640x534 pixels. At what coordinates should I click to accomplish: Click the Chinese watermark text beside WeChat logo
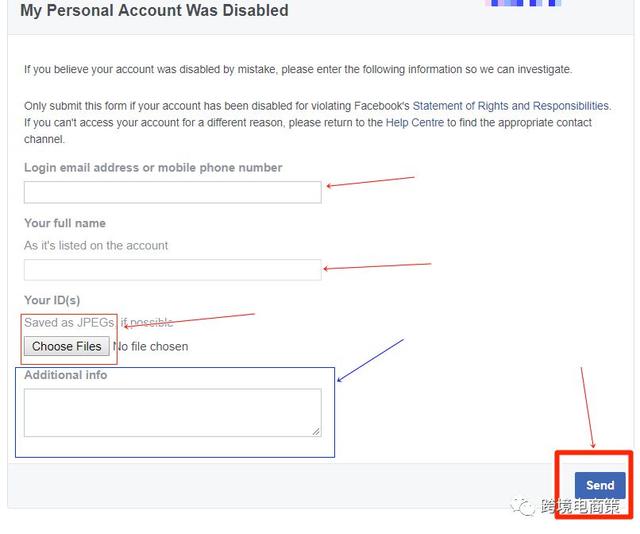tap(581, 507)
